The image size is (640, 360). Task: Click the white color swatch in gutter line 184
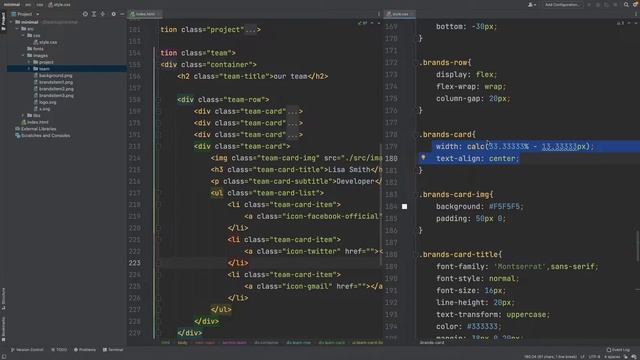tap(404, 207)
